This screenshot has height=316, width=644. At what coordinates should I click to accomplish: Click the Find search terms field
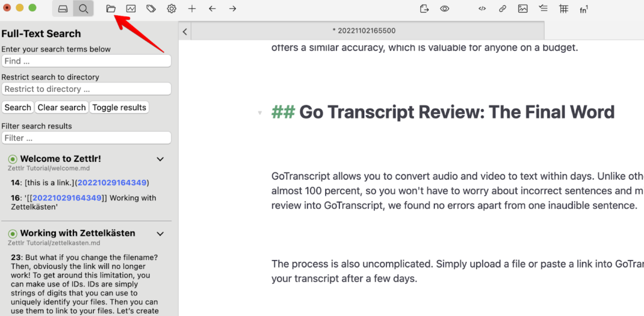(86, 61)
